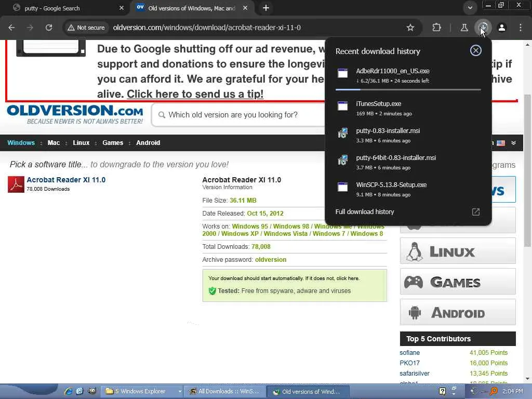Open the Chrome three-dot menu
Image resolution: width=532 pixels, height=399 pixels.
(521, 28)
